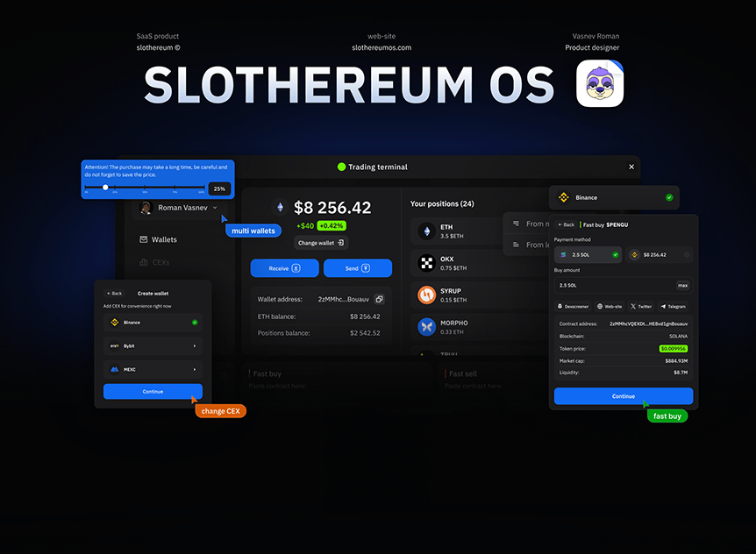The width and height of the screenshot is (756, 554).
Task: Click the ETH position coin icon
Action: (x=427, y=231)
